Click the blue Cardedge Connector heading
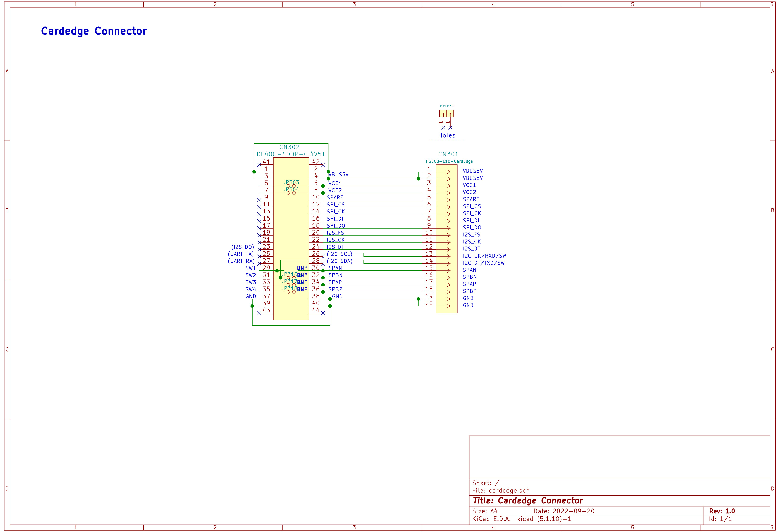The width and height of the screenshot is (783, 532). tap(94, 31)
